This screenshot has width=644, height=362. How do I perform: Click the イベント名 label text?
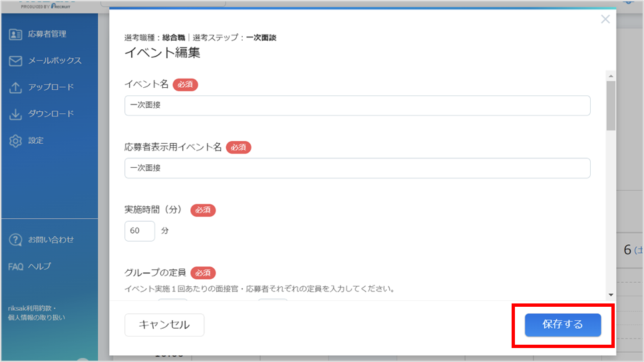coord(146,85)
